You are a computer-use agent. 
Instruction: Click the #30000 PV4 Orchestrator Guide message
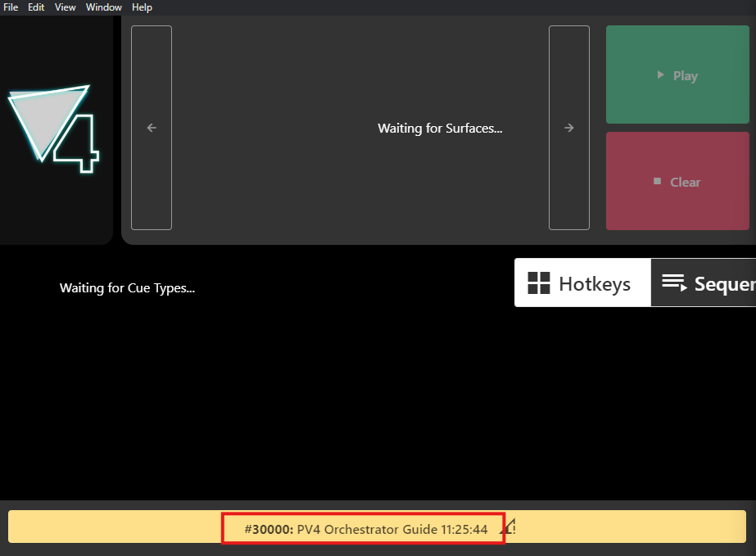366,529
